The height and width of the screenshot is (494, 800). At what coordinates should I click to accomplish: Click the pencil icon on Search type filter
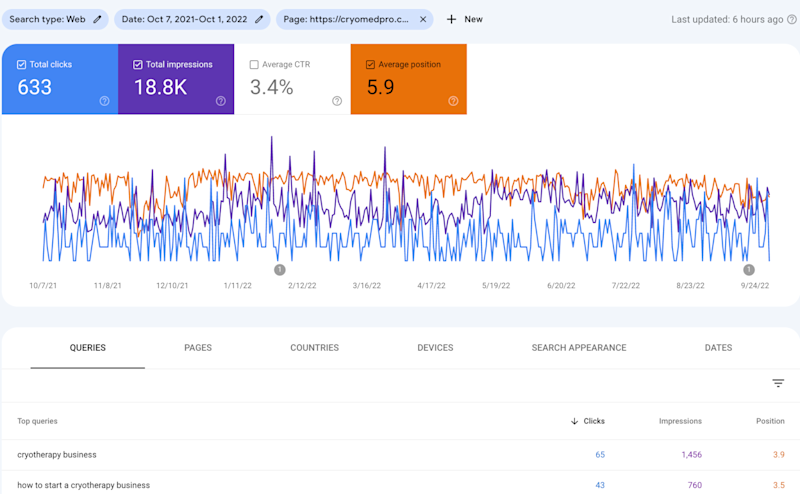point(98,19)
